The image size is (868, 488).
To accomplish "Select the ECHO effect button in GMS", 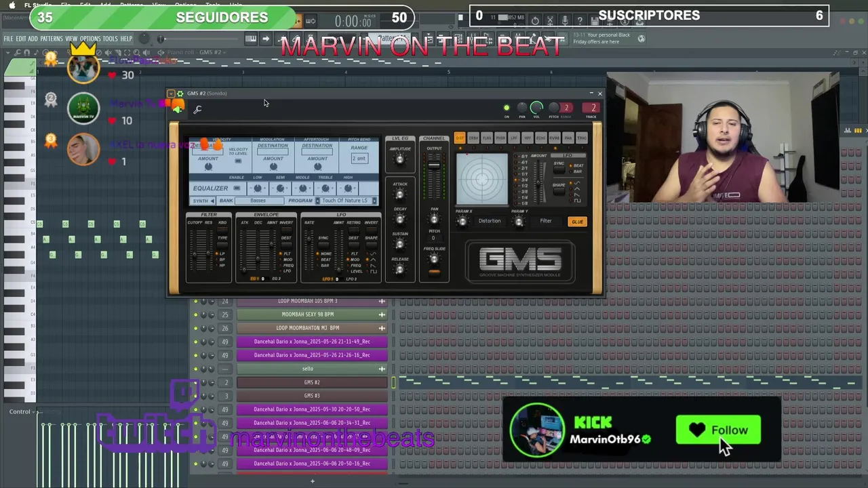I will pos(541,138).
